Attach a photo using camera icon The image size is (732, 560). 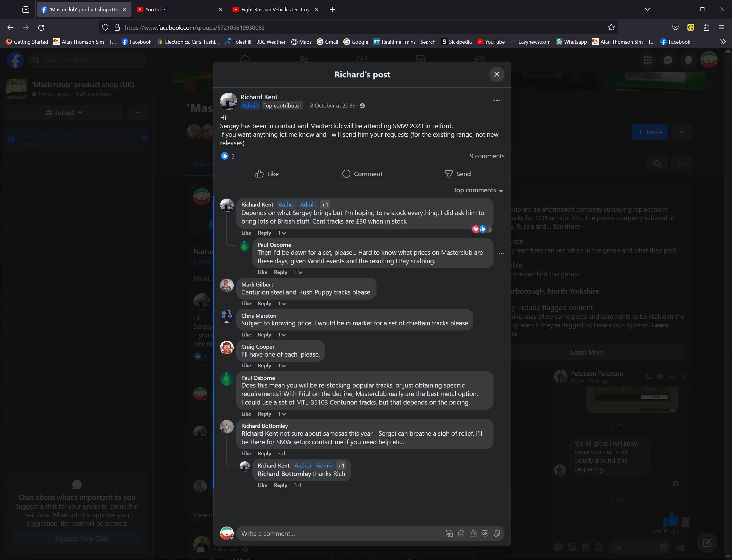point(473,533)
